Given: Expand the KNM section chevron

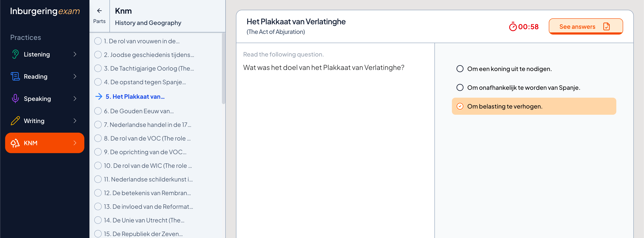Looking at the screenshot, I should (75, 143).
